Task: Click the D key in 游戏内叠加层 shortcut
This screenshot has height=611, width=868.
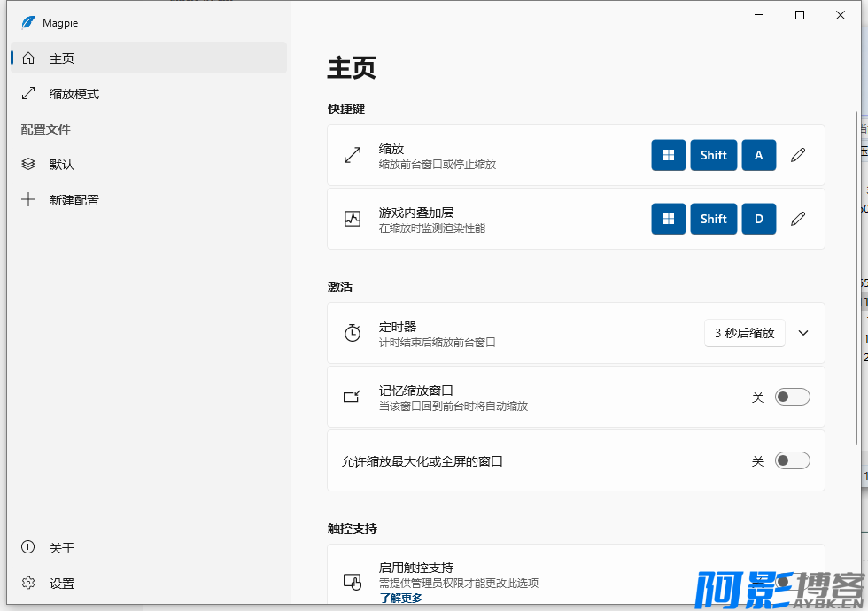Action: pos(759,219)
